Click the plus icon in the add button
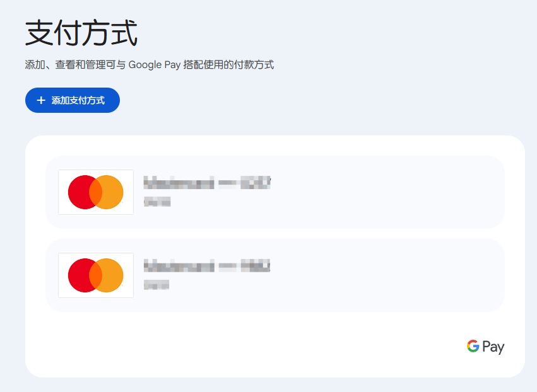The image size is (537, 392). 41,100
